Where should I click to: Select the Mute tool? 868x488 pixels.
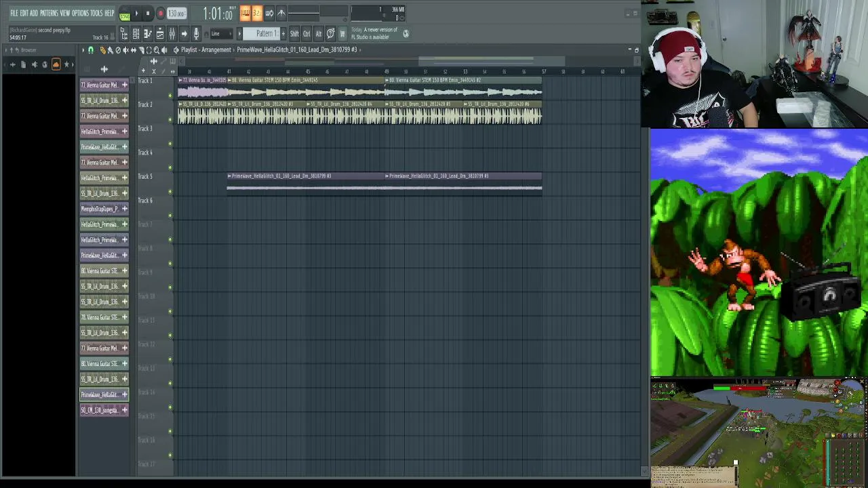pyautogui.click(x=125, y=50)
